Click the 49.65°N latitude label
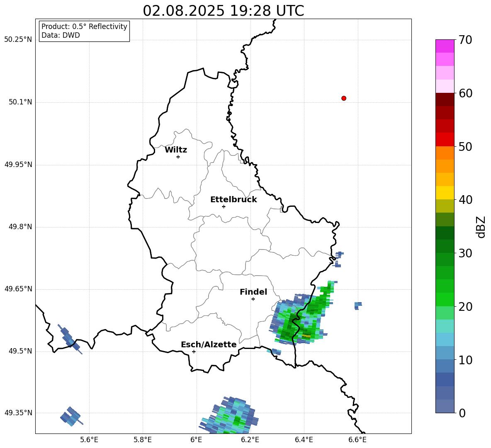The height and width of the screenshot is (448, 491). click(18, 288)
